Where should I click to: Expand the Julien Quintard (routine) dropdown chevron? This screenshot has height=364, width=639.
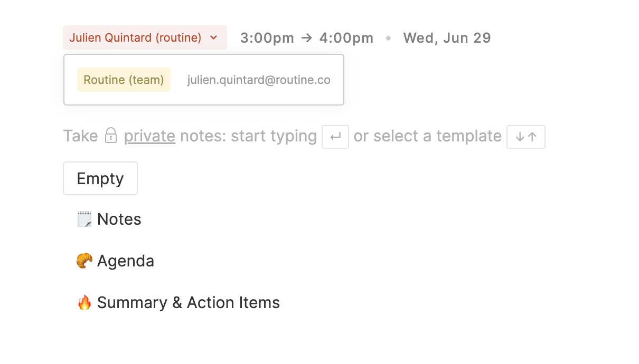click(x=213, y=38)
